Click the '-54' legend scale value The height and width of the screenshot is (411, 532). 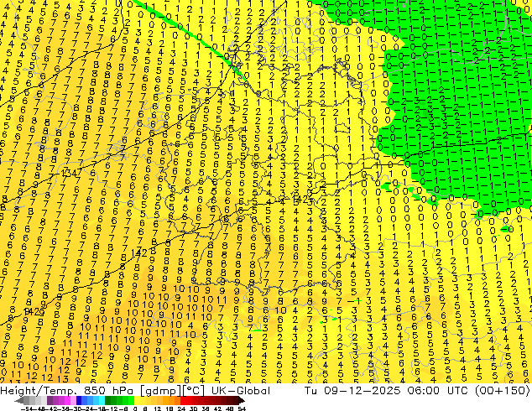pos(27,408)
